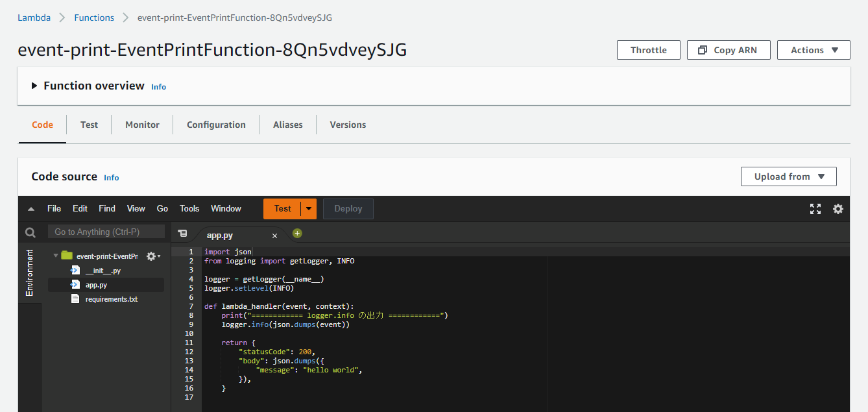
Task: Click the requirements.txt file icon
Action: [x=75, y=299]
